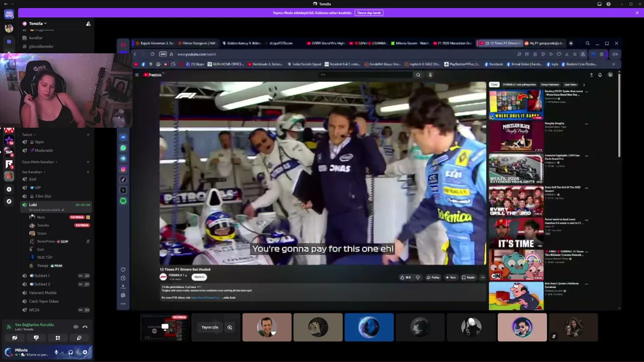The width and height of the screenshot is (644, 362).
Task: Open the Discord inbox icon in the title bar
Action: (x=599, y=4)
